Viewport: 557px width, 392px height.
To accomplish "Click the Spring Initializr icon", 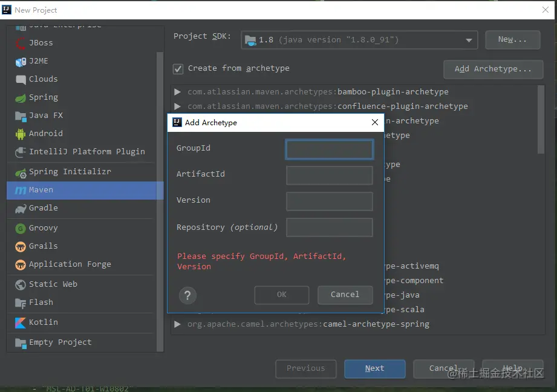I will 21,173.
